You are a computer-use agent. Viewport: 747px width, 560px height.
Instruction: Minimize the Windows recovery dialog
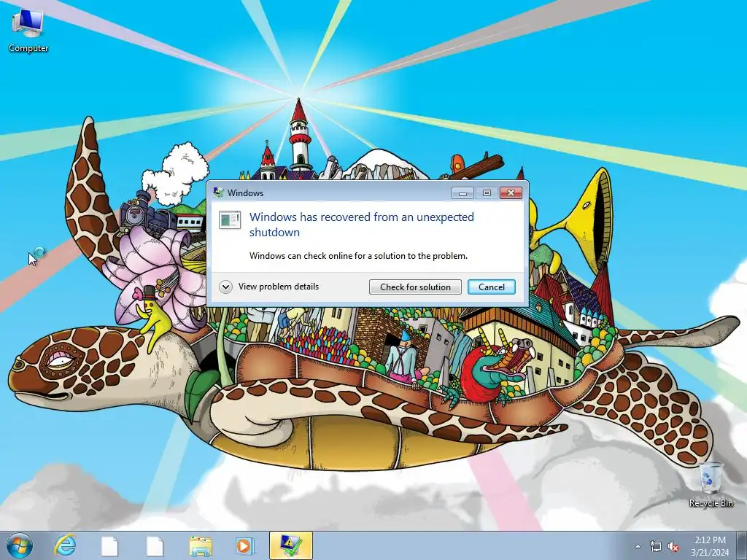click(x=462, y=192)
